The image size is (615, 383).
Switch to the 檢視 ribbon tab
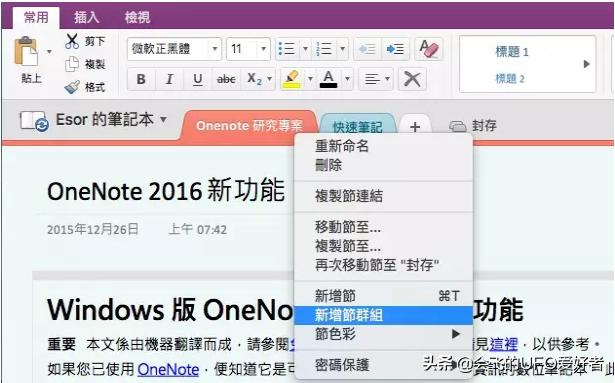(137, 17)
